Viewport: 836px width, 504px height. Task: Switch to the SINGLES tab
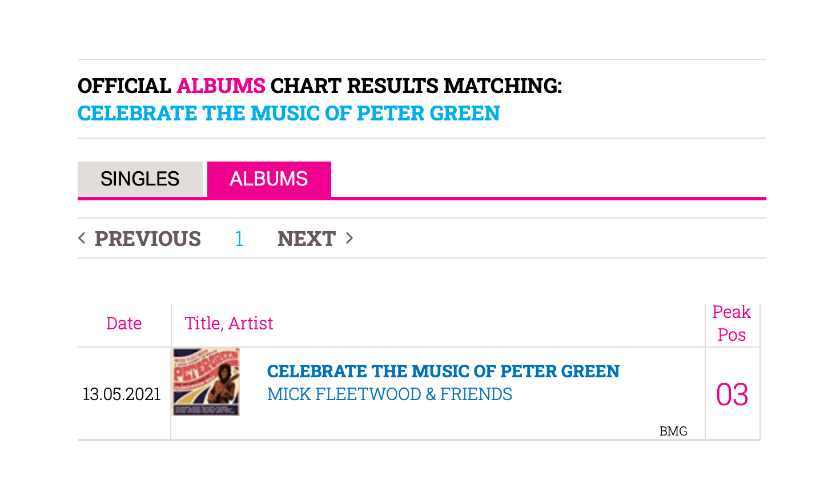click(140, 179)
